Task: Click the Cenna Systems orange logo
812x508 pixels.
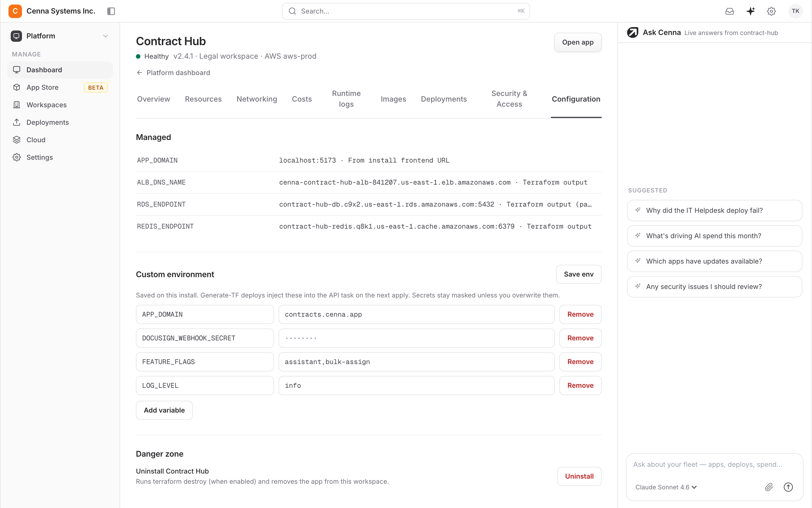Action: click(x=15, y=11)
